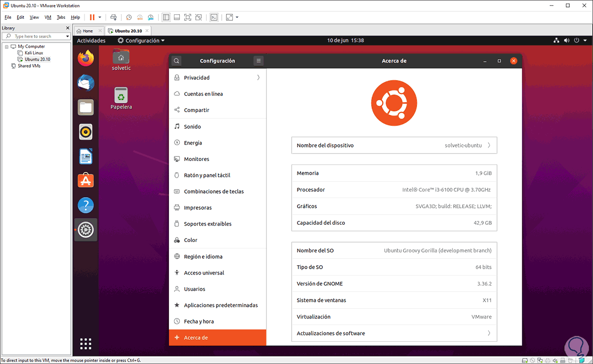This screenshot has width=593, height=364.
Task: Launch Thunderbird mail from the dock
Action: pos(86,82)
